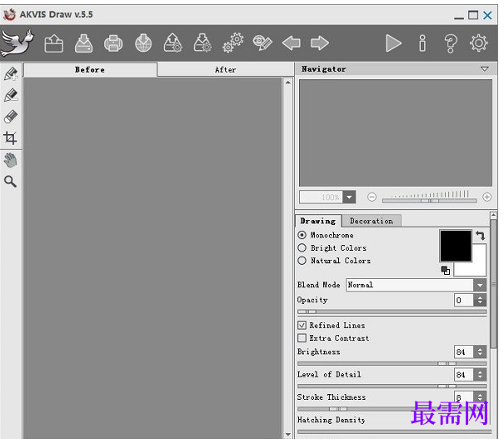
Task: Zoom in with the plus button
Action: tap(487, 197)
